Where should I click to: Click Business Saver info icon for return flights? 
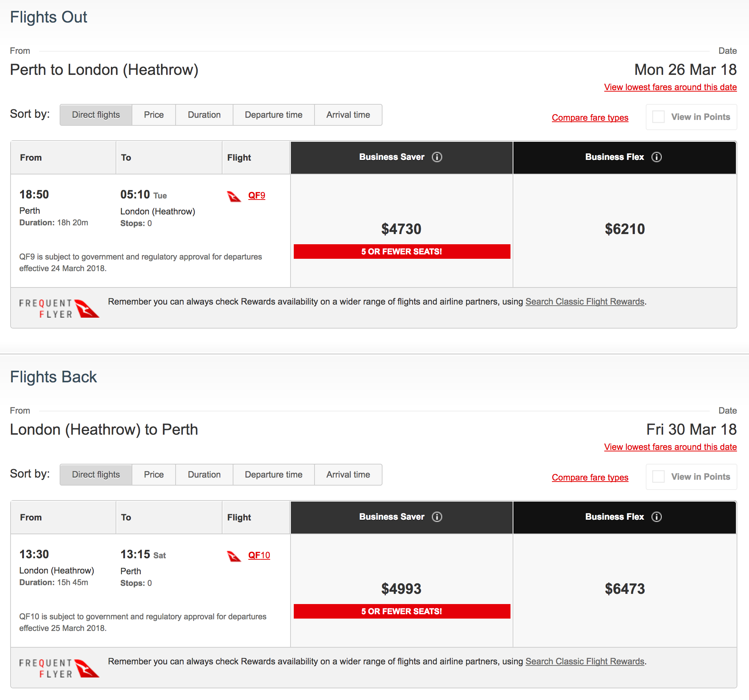tap(437, 516)
